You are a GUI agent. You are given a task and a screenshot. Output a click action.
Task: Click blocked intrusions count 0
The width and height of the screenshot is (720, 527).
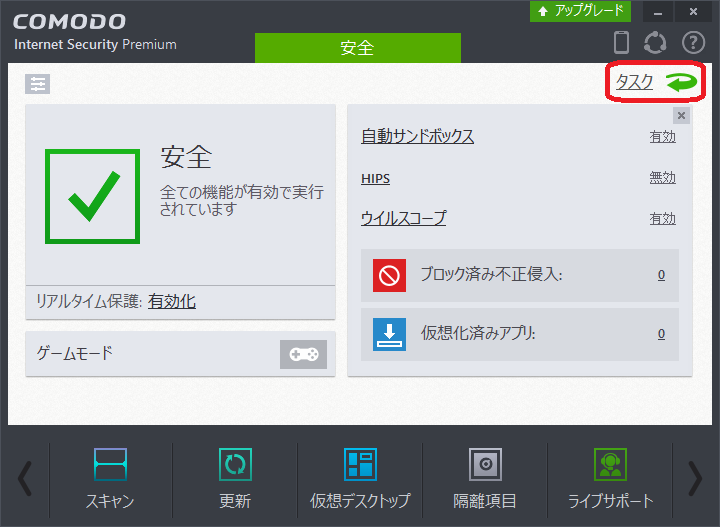(661, 275)
